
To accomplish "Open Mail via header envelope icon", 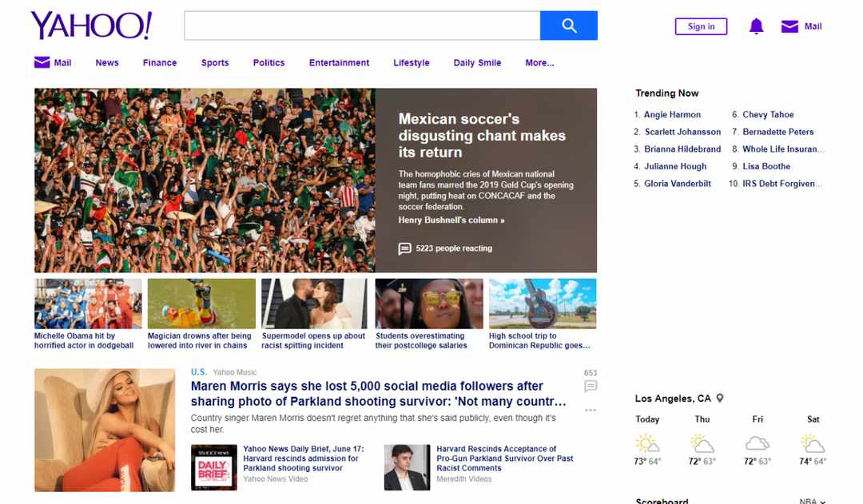I will [x=789, y=26].
